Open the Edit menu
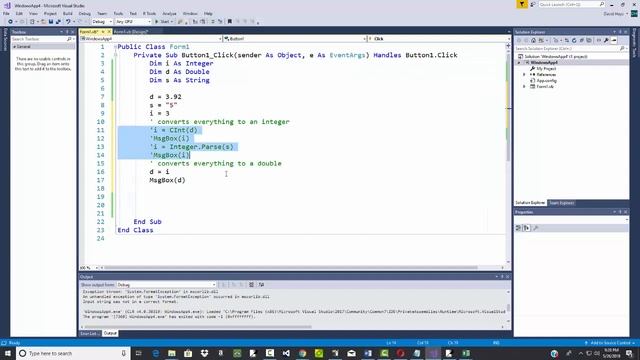Viewport: 640px width, 360px height. 19,13
